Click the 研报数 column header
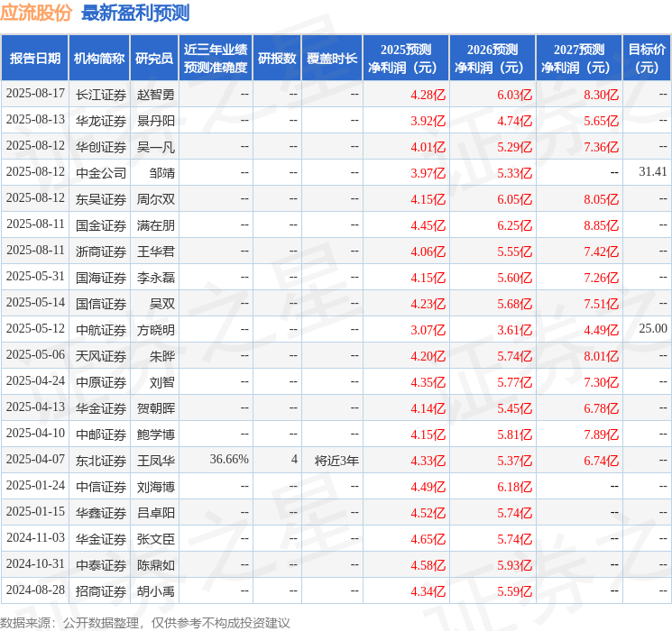Viewport: 672px width, 631px height. tap(277, 59)
